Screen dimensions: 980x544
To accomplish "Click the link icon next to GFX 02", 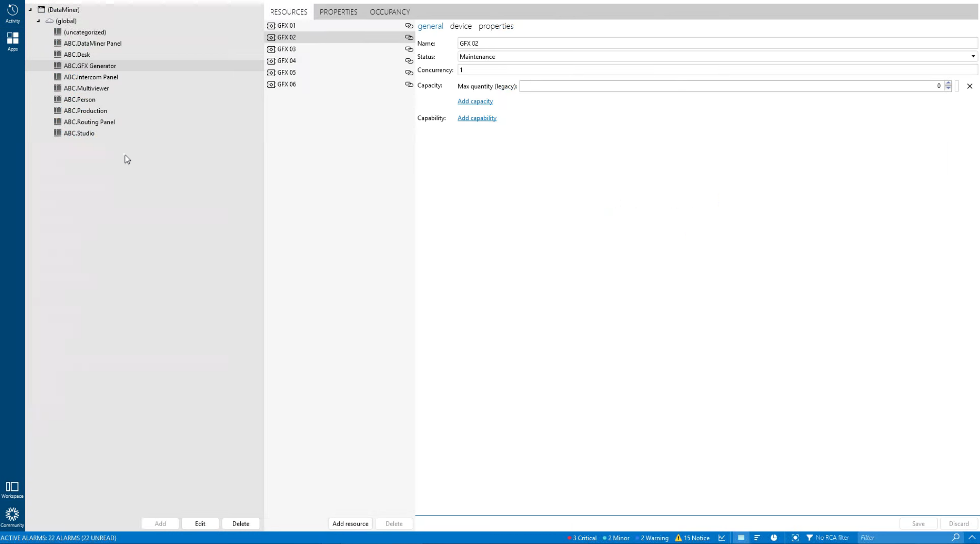I will tap(409, 37).
